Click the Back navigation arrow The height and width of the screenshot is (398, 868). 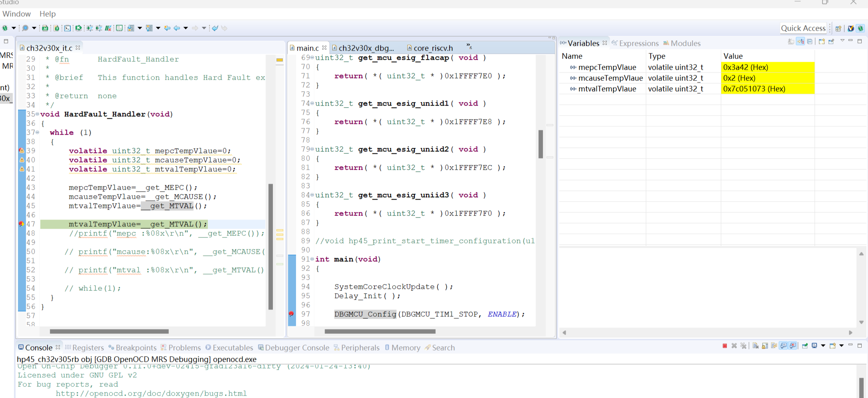pyautogui.click(x=177, y=28)
